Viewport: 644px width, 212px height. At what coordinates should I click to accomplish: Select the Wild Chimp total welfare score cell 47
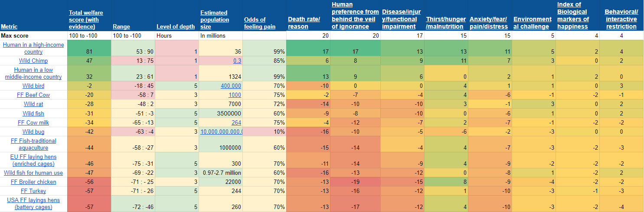(x=89, y=61)
